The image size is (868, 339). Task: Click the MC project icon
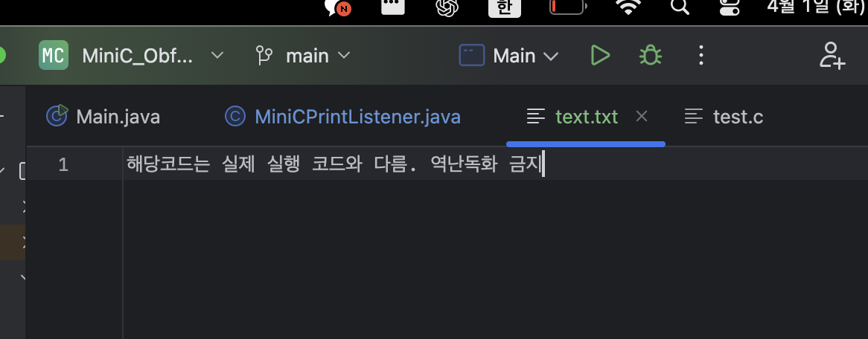pyautogui.click(x=54, y=55)
